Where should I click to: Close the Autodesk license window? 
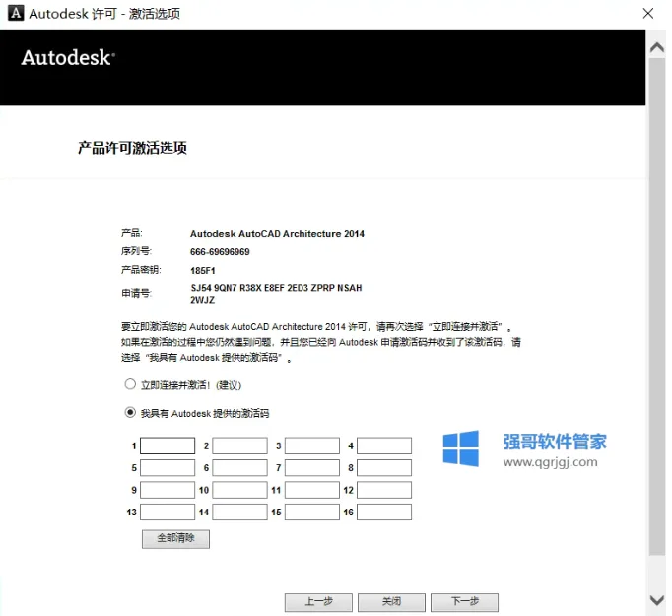pos(648,13)
